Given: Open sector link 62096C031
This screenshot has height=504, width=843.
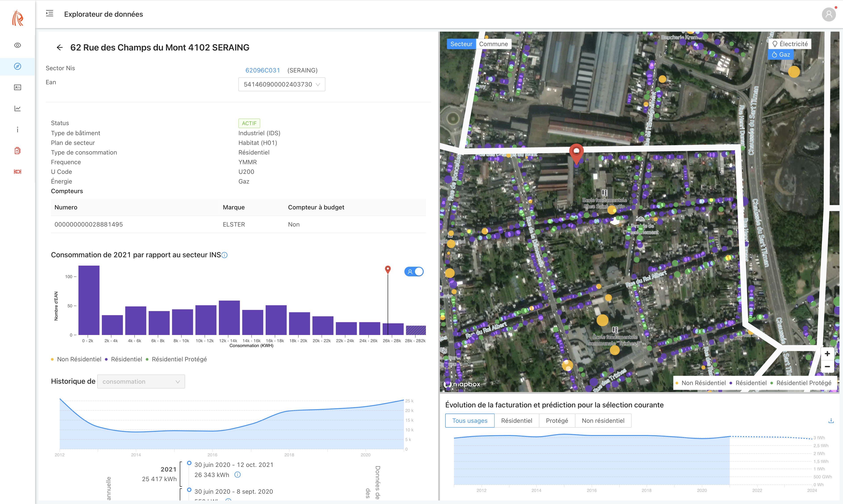Looking at the screenshot, I should pos(263,70).
